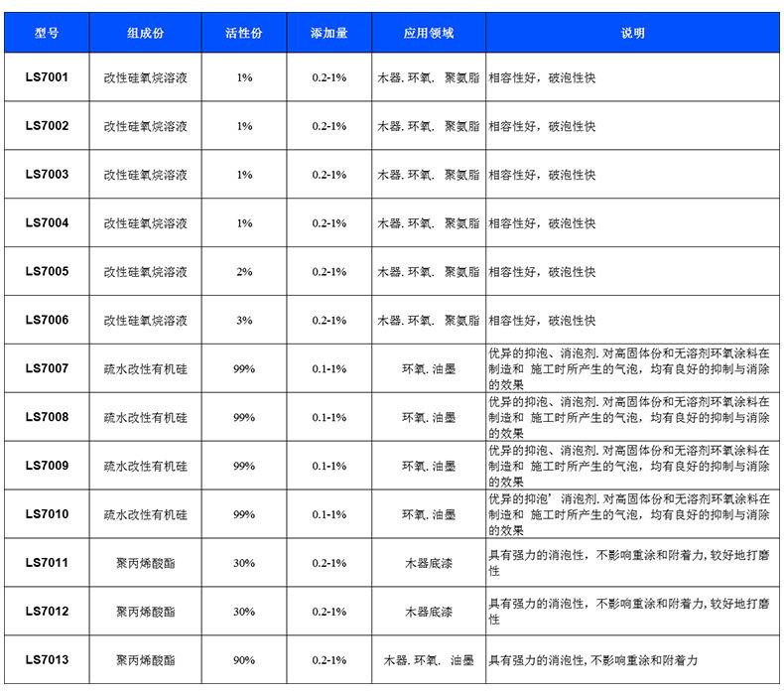Click the 型号 column header

(47, 33)
